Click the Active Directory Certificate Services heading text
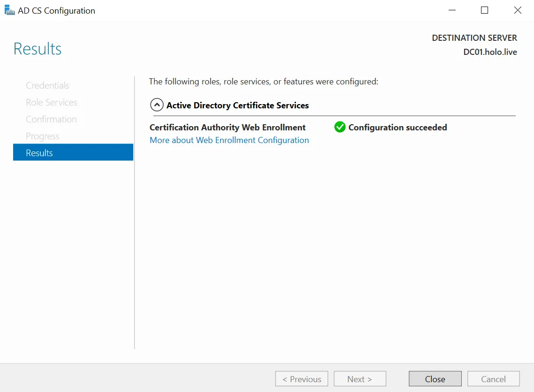534x392 pixels. click(x=237, y=106)
